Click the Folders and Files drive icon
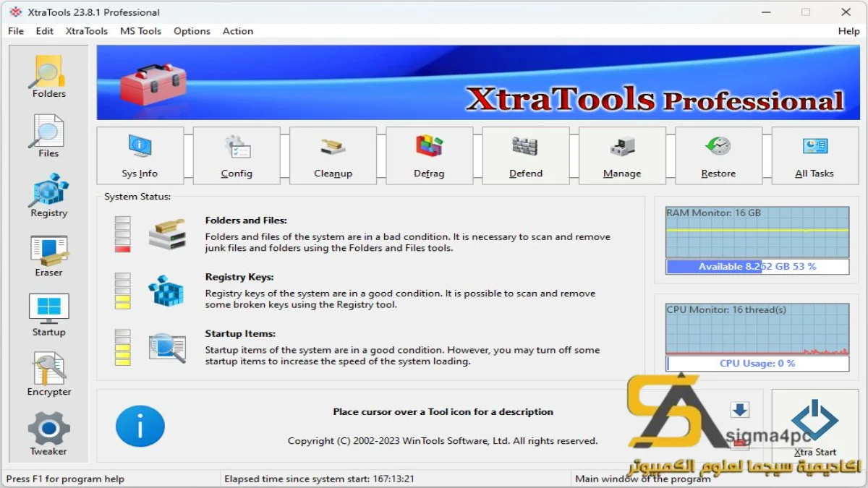The image size is (868, 488). pos(167,234)
